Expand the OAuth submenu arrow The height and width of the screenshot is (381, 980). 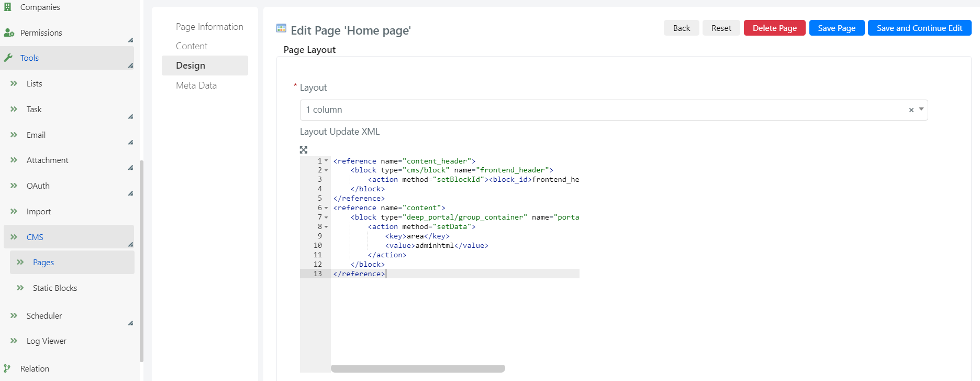coord(130,193)
